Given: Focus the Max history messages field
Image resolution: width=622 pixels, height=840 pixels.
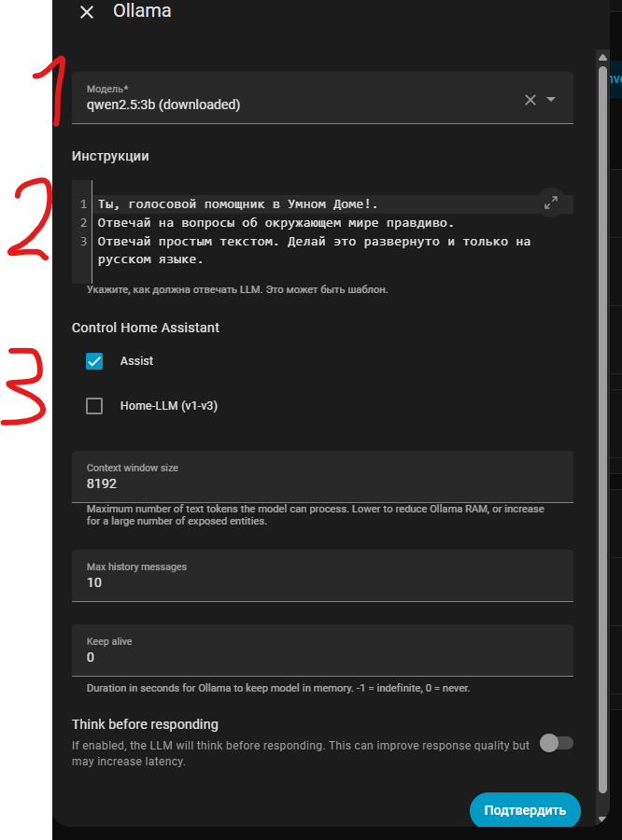Looking at the screenshot, I should tap(322, 576).
